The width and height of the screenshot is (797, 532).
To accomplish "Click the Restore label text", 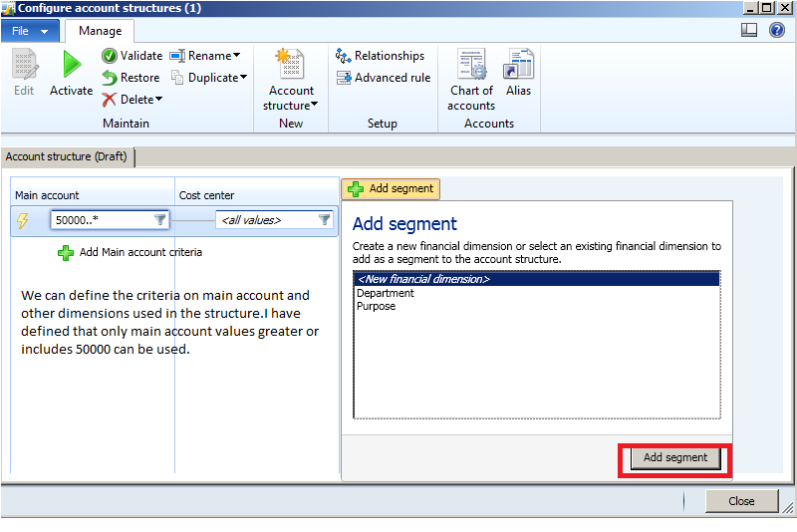I will click(x=140, y=78).
